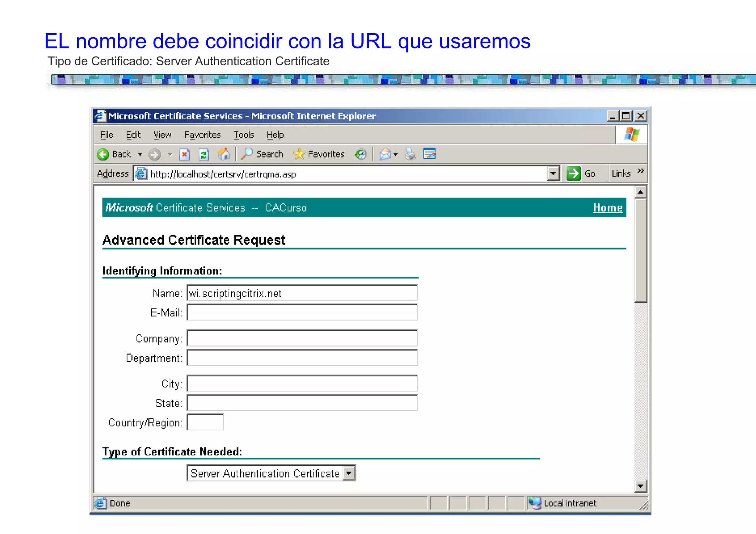Click the City input field
Image resolution: width=756 pixels, height=534 pixels.
[x=302, y=384]
